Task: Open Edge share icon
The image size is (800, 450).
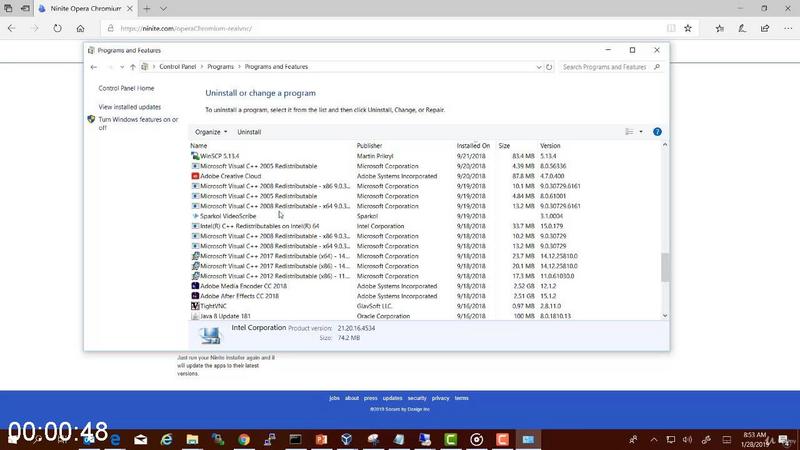Action: [765, 29]
